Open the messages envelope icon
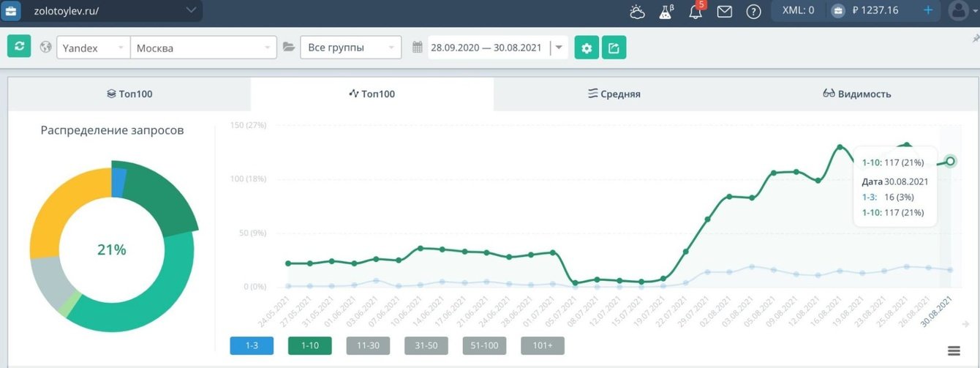The image size is (980, 368). [x=725, y=11]
